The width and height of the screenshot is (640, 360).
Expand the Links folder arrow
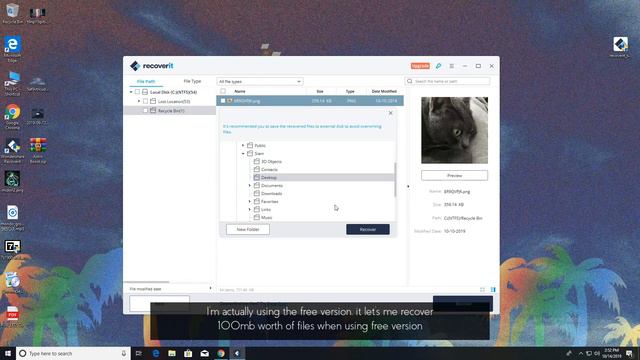pos(250,209)
